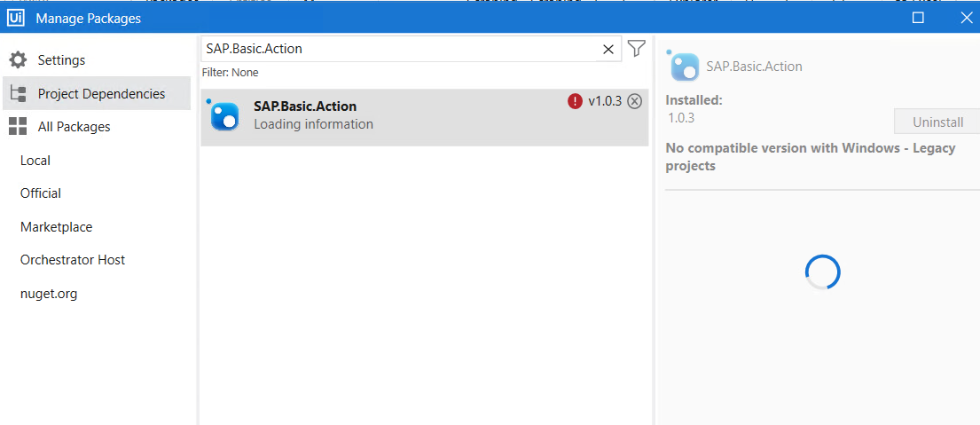Click the Uninstall button

click(937, 122)
